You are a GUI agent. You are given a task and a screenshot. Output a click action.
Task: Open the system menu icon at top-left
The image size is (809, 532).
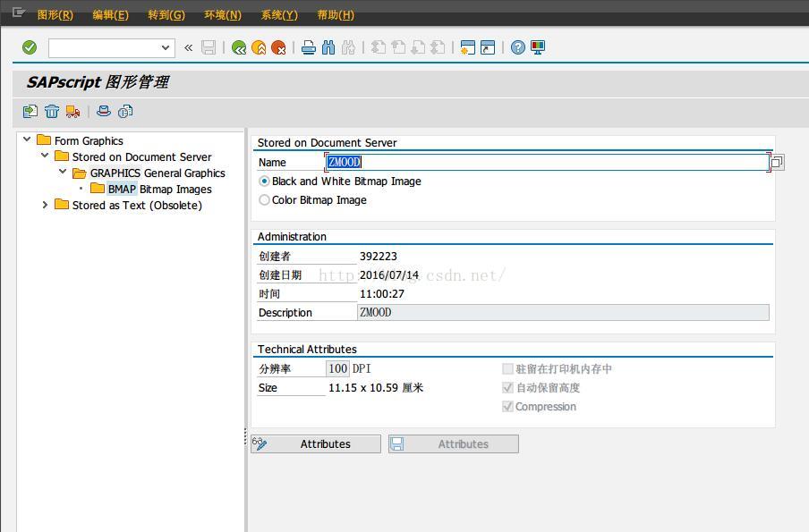pyautogui.click(x=18, y=13)
